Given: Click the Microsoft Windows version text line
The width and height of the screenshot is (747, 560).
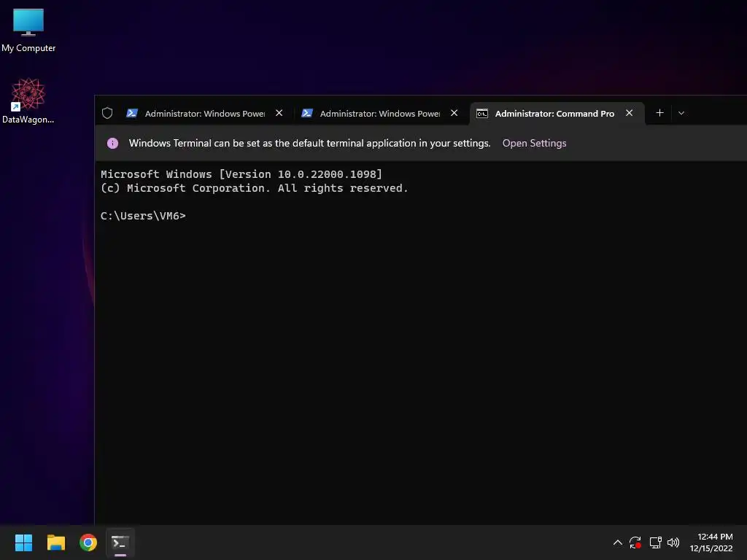Looking at the screenshot, I should point(241,174).
